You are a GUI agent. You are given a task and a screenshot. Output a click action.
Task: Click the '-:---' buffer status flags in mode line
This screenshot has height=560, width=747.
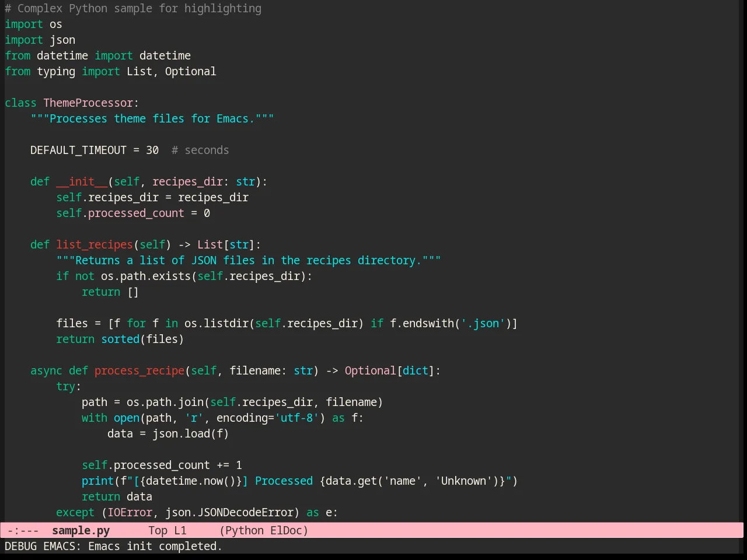(x=23, y=530)
